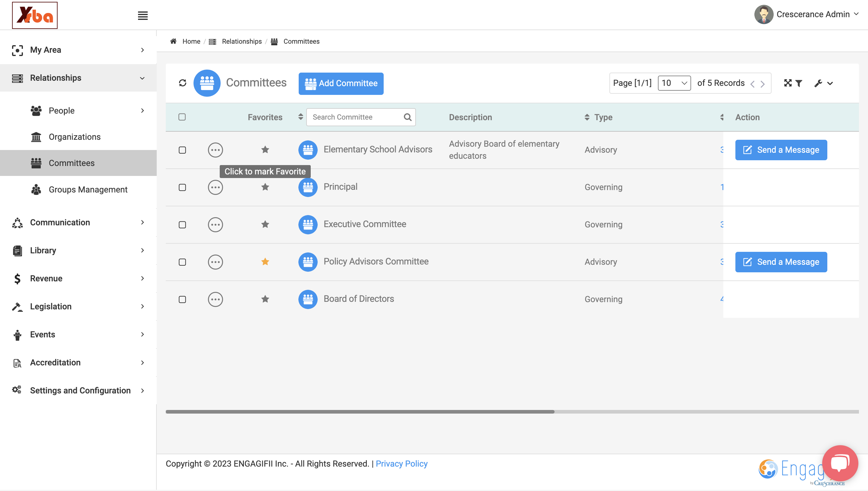Go to next page arrow
This screenshot has height=491, width=868.
tap(763, 84)
